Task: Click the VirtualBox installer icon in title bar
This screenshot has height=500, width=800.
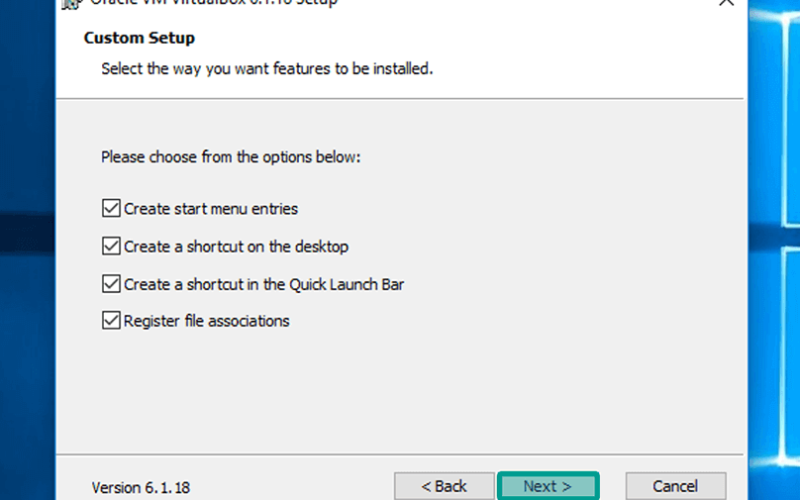Action: click(x=71, y=4)
